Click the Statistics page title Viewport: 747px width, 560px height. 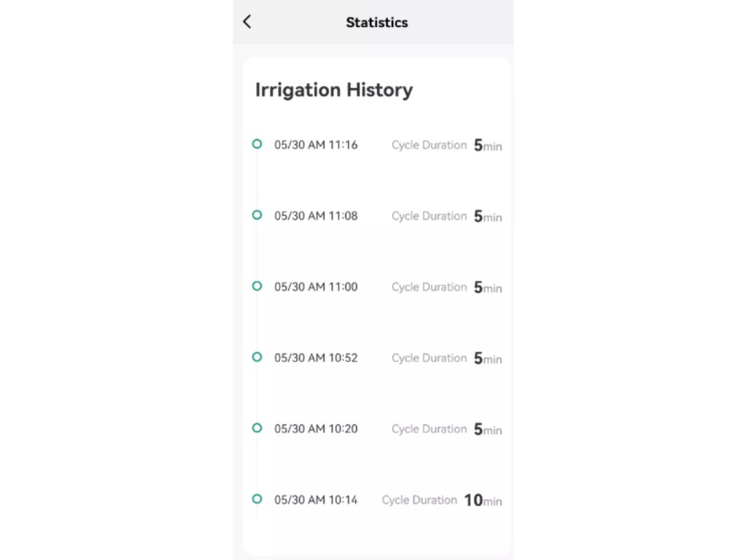coord(376,23)
